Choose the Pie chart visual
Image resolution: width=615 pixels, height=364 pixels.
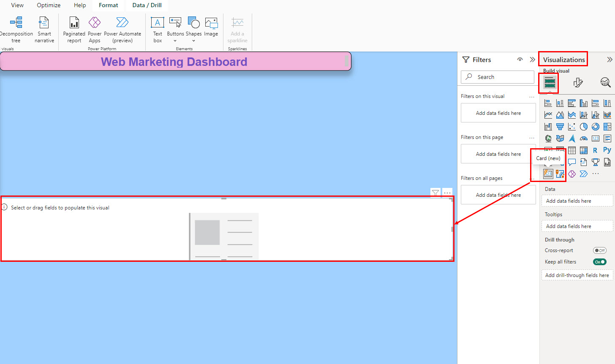click(584, 127)
